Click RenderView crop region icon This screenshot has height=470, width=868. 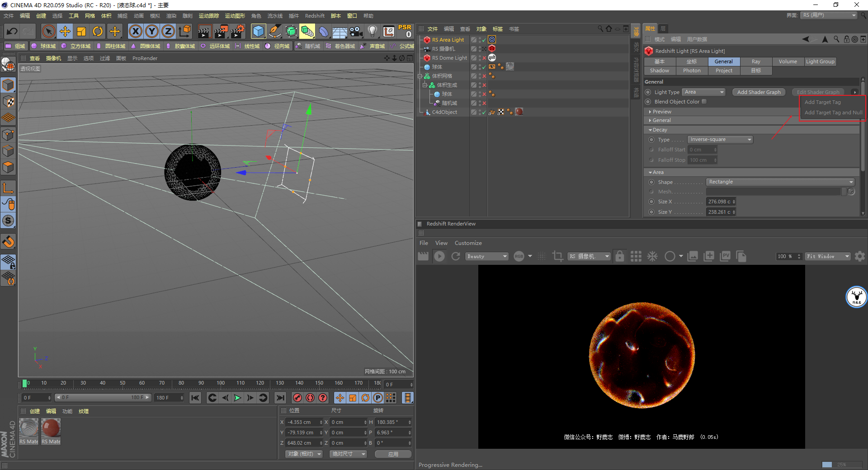[x=558, y=256]
